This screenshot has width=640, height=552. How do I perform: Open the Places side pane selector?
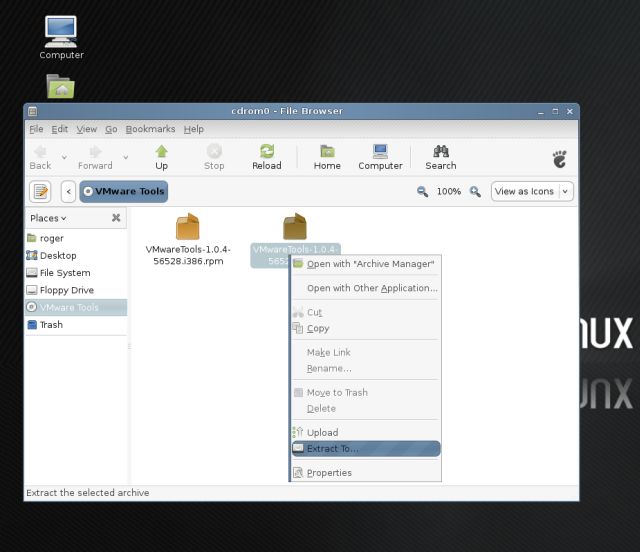[x=48, y=218]
